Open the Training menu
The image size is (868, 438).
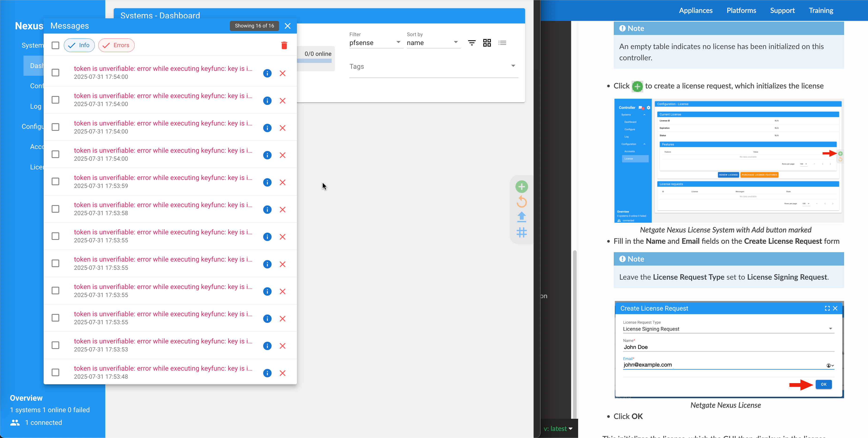coord(821,11)
